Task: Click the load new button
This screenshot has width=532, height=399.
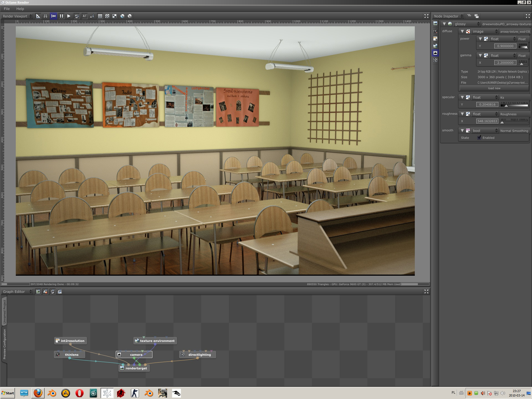Action: (x=494, y=88)
